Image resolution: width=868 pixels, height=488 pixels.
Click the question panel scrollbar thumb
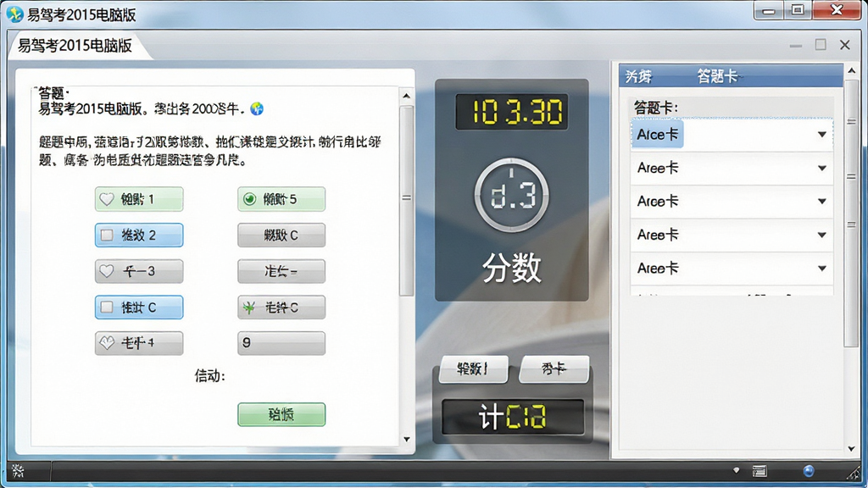(x=407, y=200)
